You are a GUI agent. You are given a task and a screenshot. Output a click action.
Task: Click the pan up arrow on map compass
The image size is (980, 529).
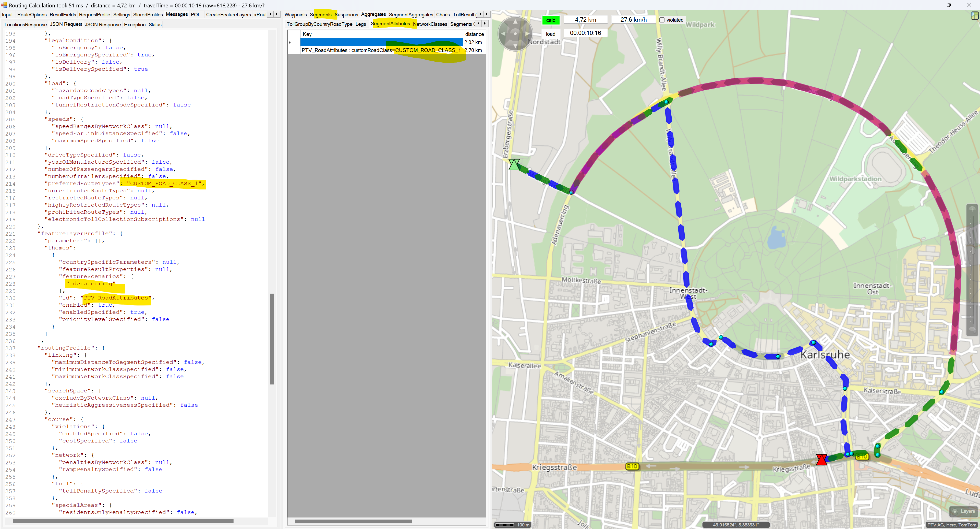click(515, 22)
